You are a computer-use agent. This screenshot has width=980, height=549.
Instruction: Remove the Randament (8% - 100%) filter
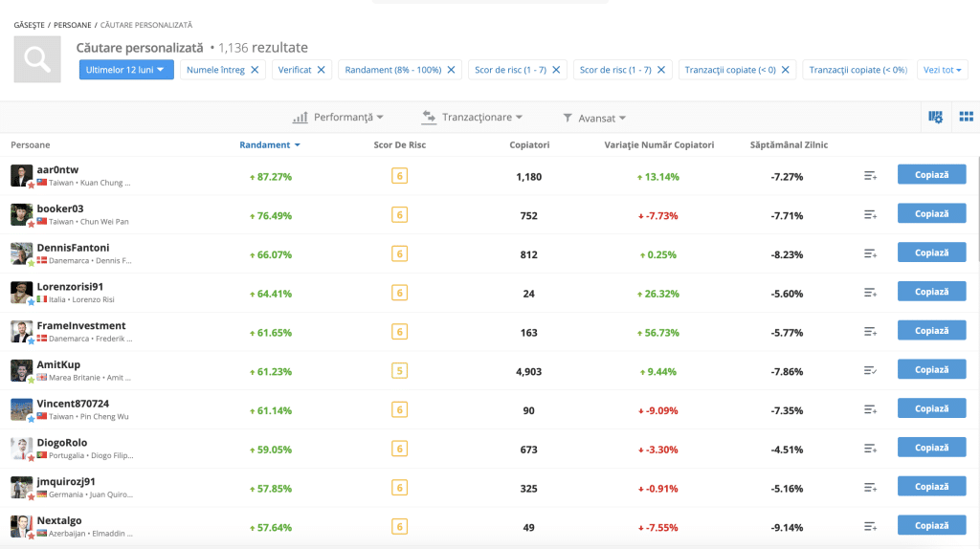(x=451, y=70)
